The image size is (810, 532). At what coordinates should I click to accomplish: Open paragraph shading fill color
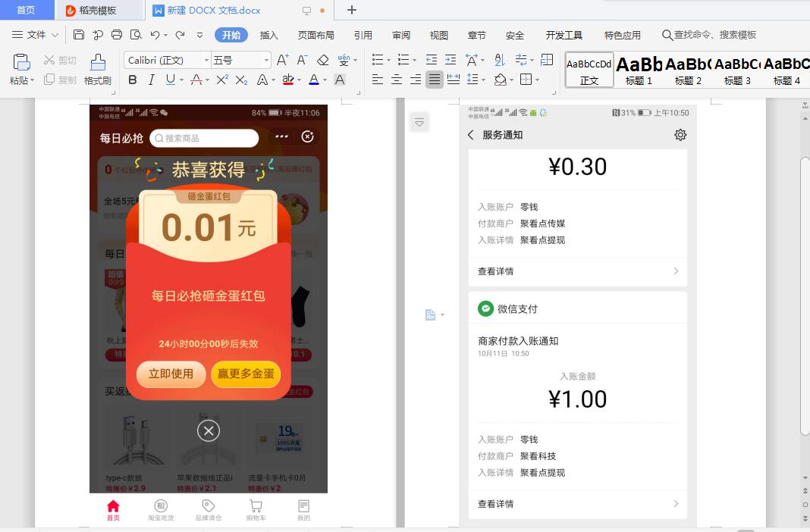(500, 80)
